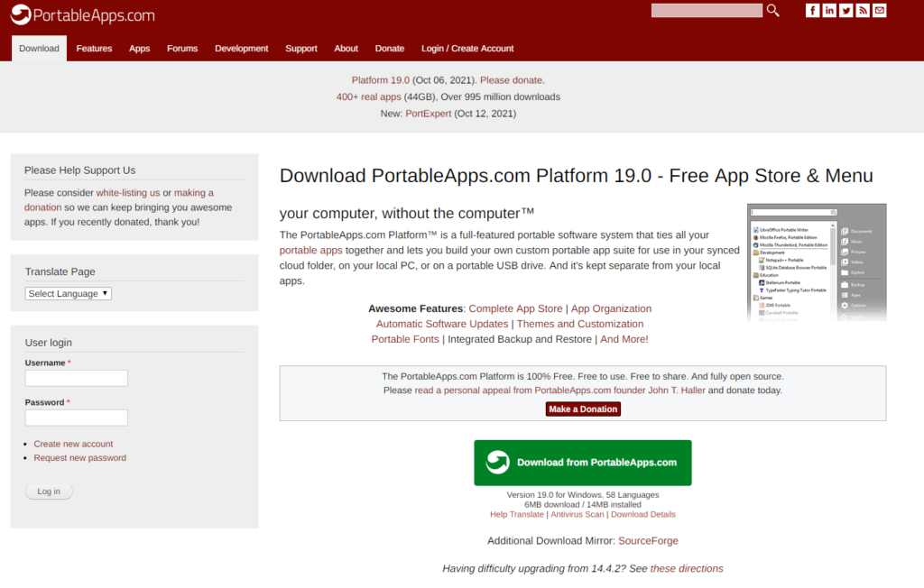The width and height of the screenshot is (924, 588).
Task: Click the 'User login' heading
Action: [x=49, y=343]
